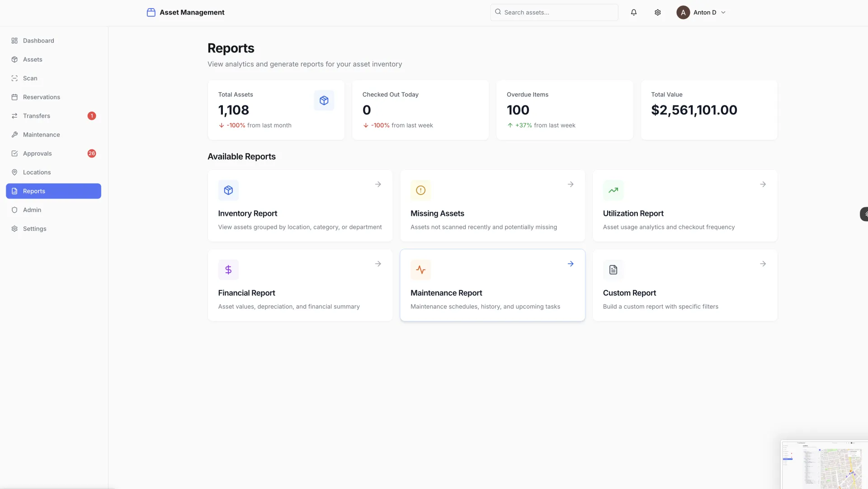Screen dimensions: 868x489
Task: Open Maintenance via its wrench icon
Action: (x=14, y=134)
